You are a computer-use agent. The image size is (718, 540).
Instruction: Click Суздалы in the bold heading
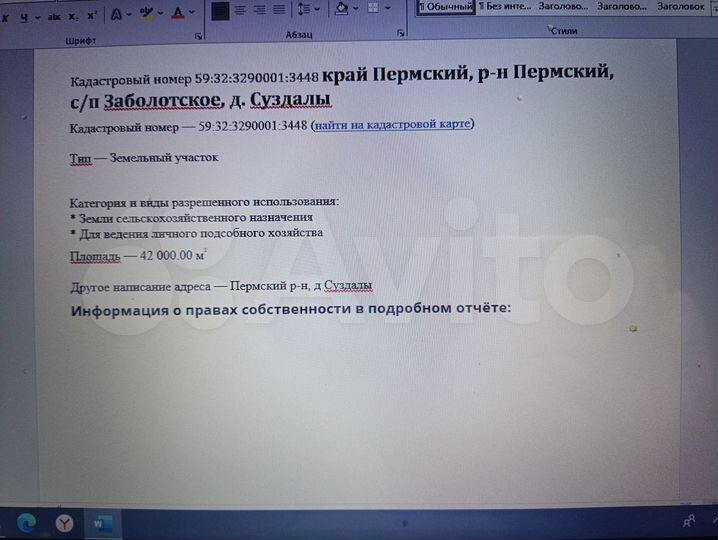[x=290, y=99]
